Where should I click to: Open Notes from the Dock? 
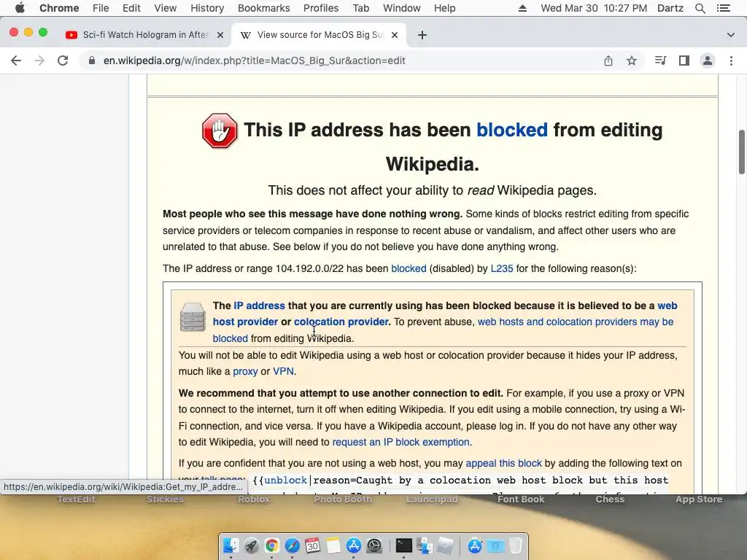[x=333, y=545]
